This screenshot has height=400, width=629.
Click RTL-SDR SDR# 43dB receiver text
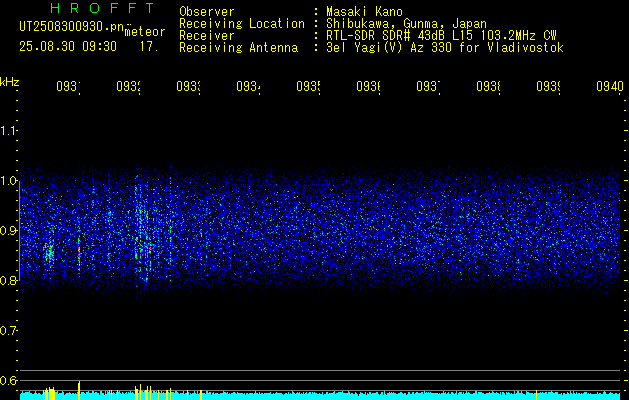[441, 36]
